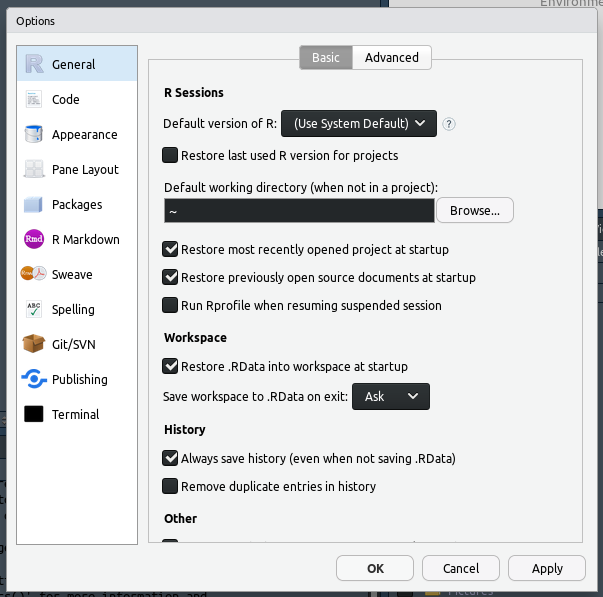Click the Browse... button
The image size is (603, 597).
475,210
